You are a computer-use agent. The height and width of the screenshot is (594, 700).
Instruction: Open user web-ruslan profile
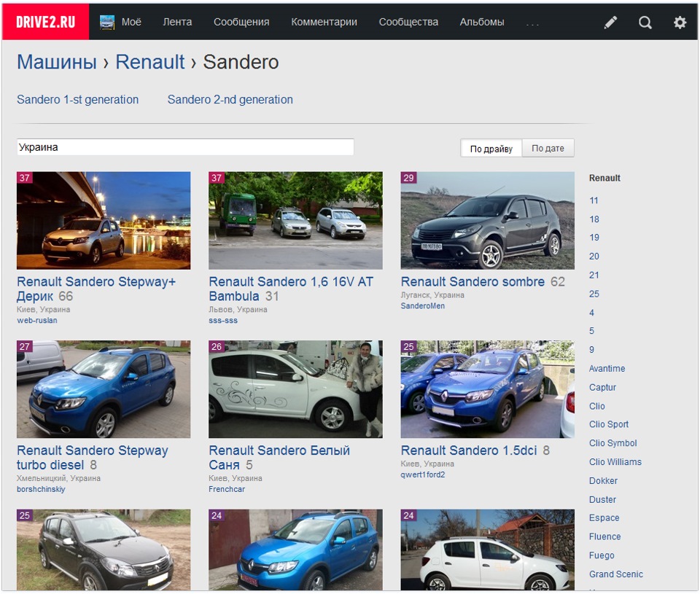37,321
